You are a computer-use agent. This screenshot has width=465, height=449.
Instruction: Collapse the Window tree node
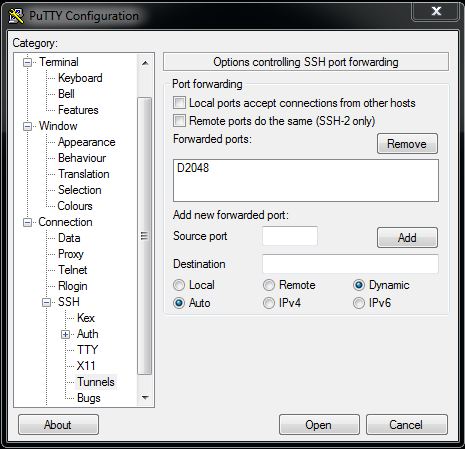pos(28,126)
